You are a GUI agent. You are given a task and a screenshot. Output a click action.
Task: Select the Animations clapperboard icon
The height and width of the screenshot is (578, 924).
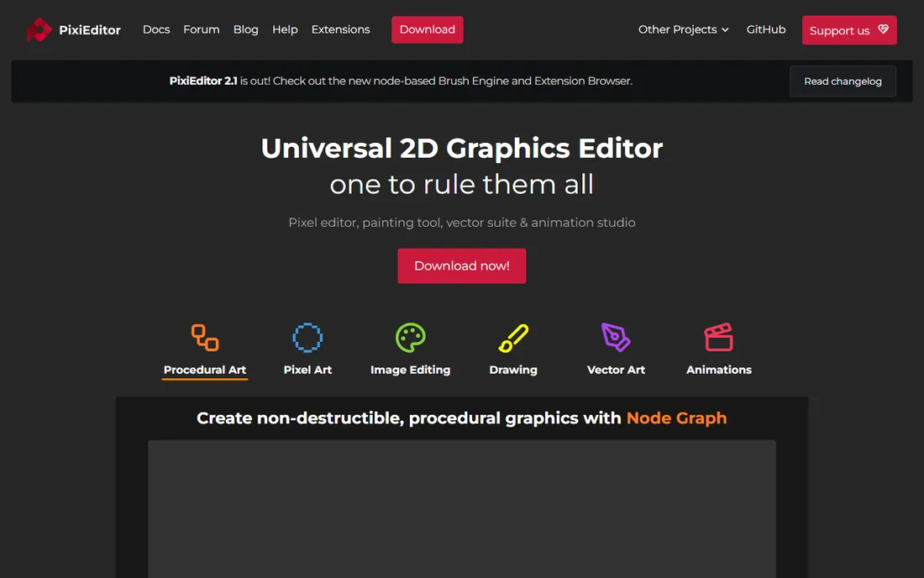[x=719, y=338]
